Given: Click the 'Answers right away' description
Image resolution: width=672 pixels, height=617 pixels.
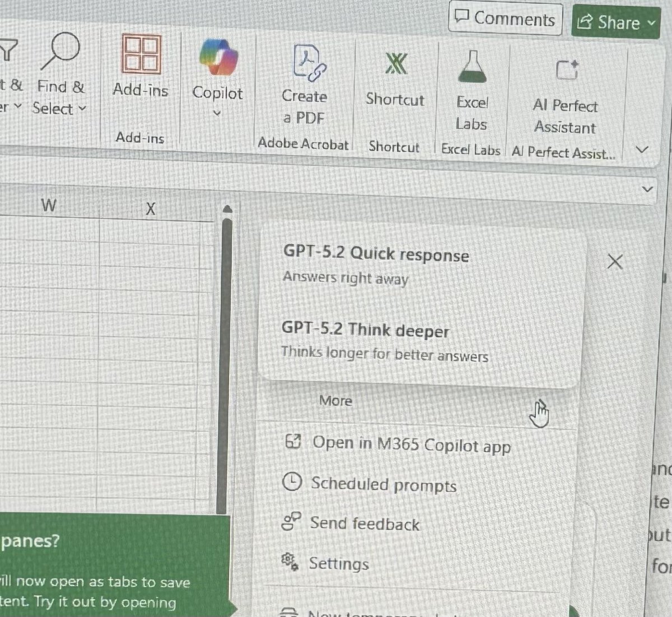Looking at the screenshot, I should (x=346, y=277).
